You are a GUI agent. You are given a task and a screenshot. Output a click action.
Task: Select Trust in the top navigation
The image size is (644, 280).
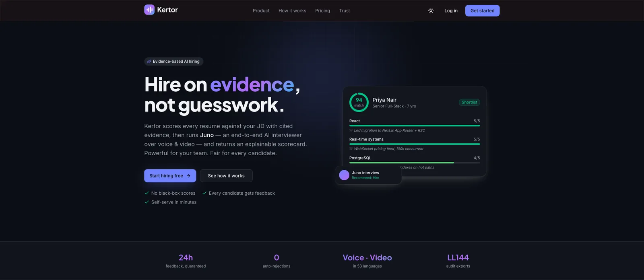click(345, 11)
